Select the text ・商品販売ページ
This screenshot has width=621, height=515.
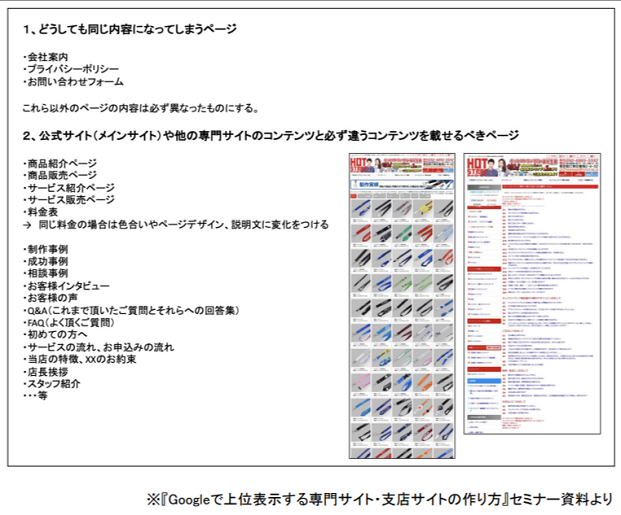point(60,175)
